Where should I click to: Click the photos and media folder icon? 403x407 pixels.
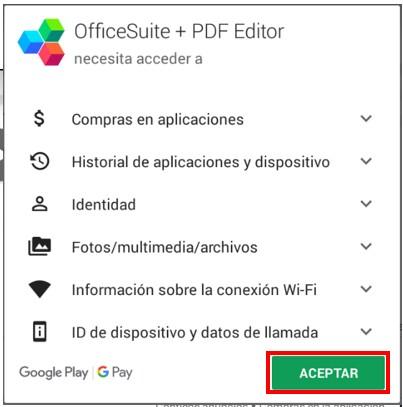[x=39, y=247]
